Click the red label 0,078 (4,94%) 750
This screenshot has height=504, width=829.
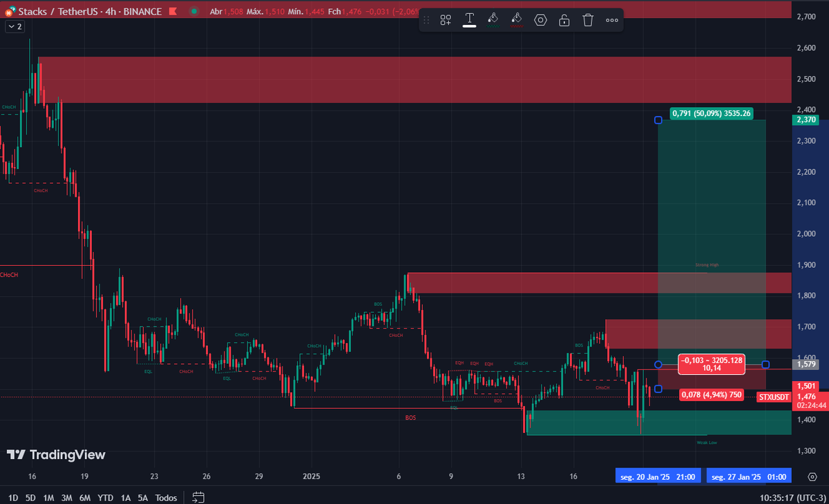point(711,395)
